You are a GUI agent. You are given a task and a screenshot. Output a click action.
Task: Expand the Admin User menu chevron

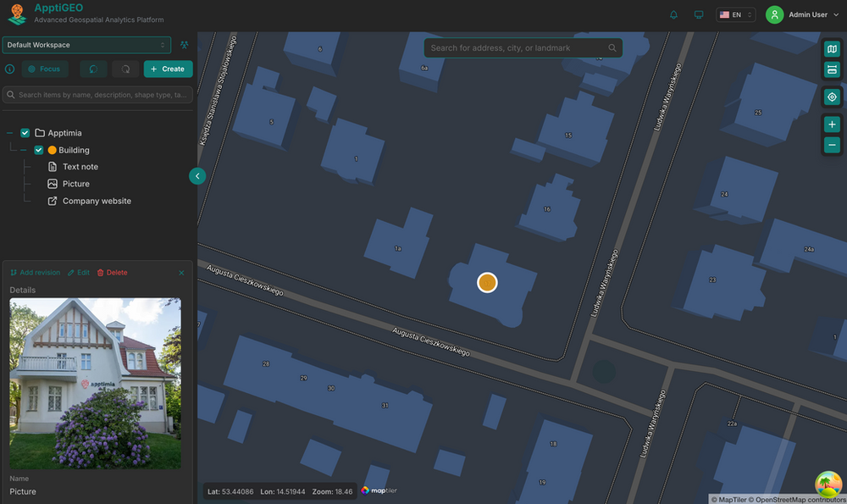click(836, 14)
